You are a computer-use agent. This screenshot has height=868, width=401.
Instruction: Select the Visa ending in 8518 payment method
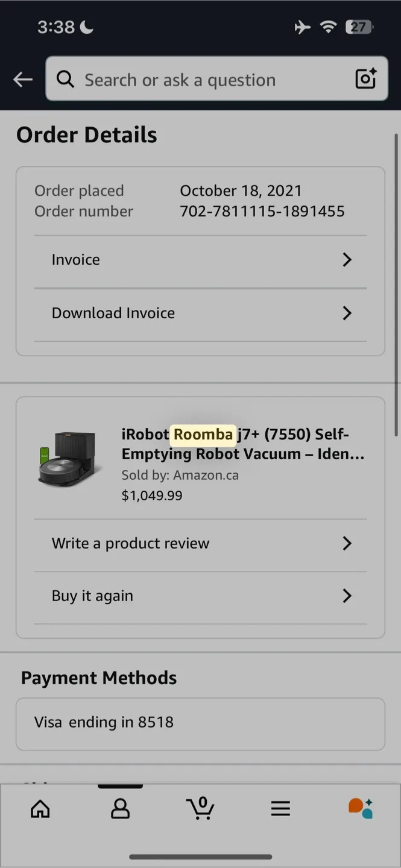point(200,722)
